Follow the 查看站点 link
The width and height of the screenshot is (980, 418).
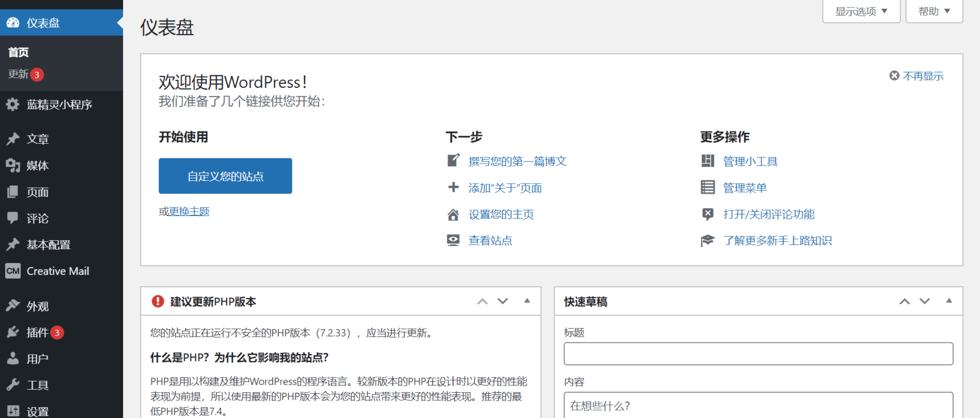490,240
